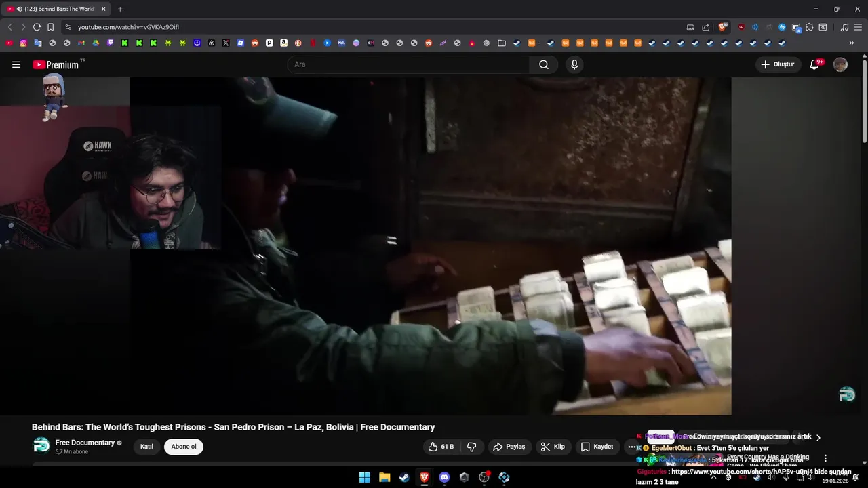Open the taskbar date 19.01.2026
The image size is (868, 488).
point(835,481)
